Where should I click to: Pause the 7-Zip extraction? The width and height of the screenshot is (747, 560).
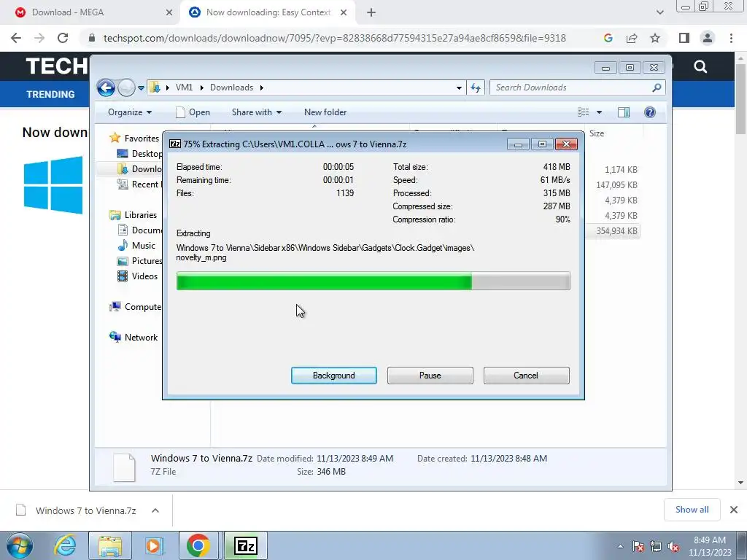pyautogui.click(x=430, y=376)
